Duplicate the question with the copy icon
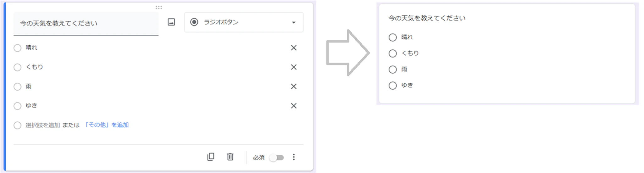The height and width of the screenshot is (173, 644). (211, 157)
